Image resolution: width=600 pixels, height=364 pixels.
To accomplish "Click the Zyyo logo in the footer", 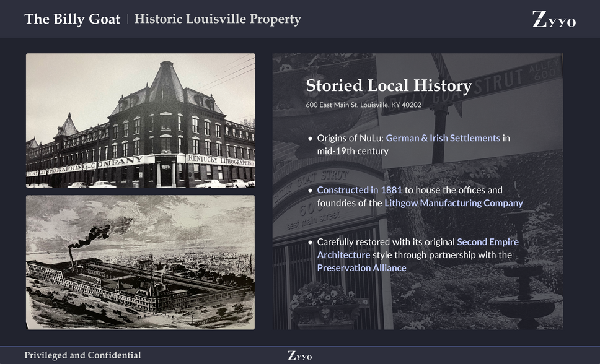I will pyautogui.click(x=299, y=355).
